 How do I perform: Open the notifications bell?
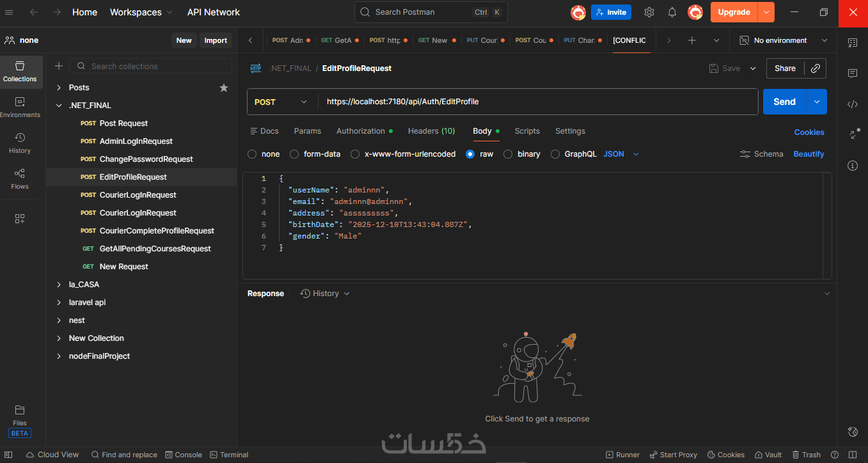[672, 12]
